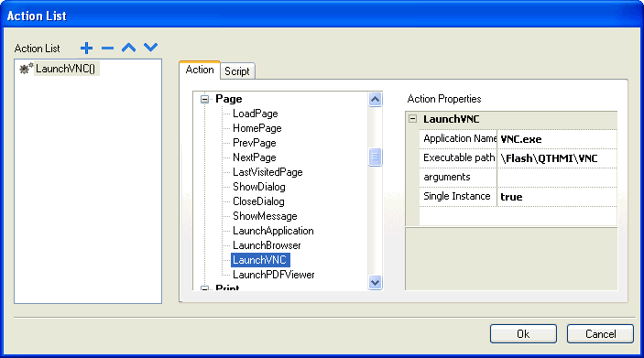Select LaunchApplication in the action tree
The image size is (644, 358).
273,231
